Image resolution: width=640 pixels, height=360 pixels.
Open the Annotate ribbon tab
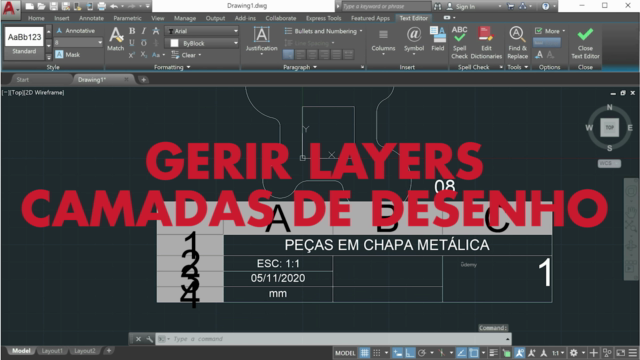coord(91,18)
